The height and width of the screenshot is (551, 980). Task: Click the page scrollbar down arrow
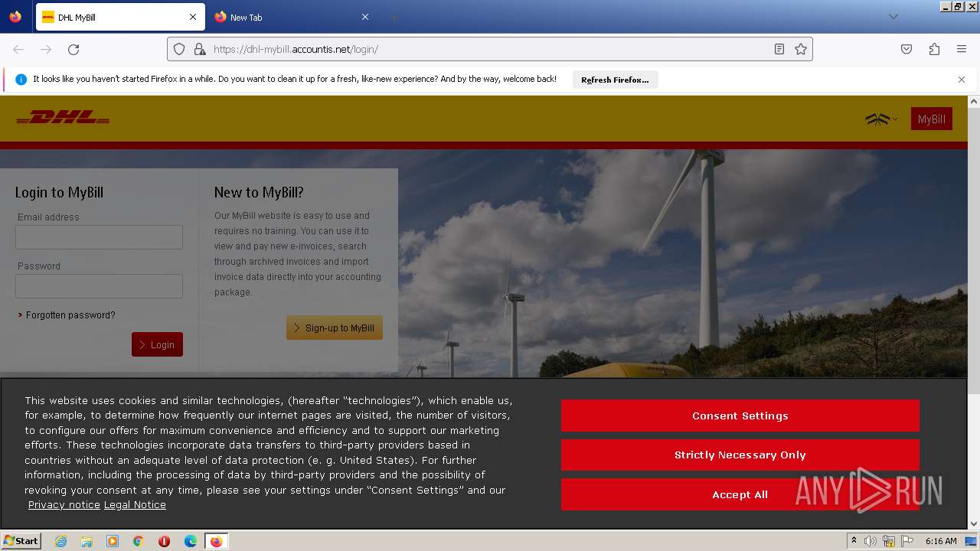pyautogui.click(x=974, y=524)
